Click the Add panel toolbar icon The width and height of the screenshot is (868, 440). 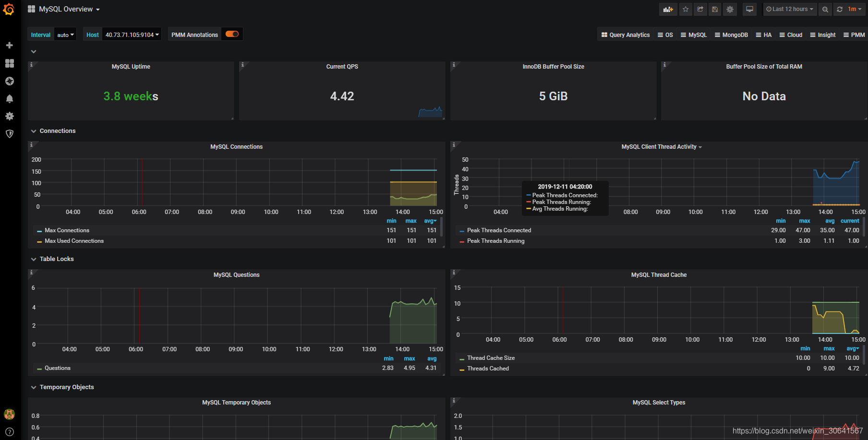pyautogui.click(x=668, y=9)
